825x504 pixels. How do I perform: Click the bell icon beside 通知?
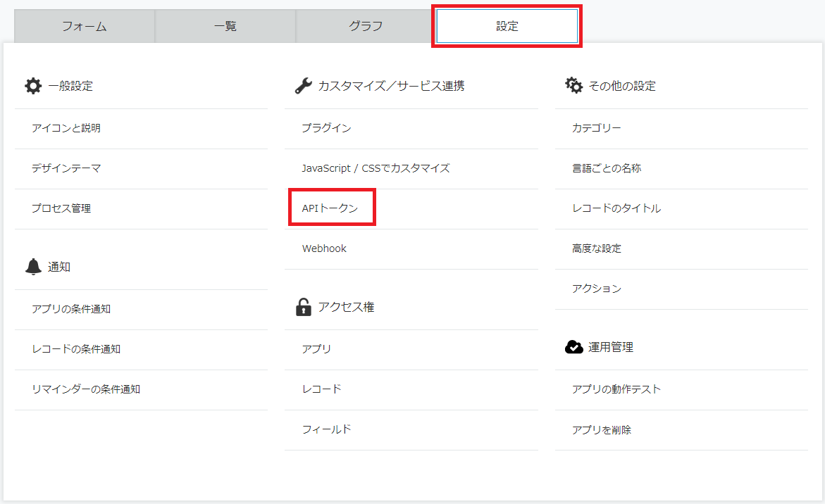(x=33, y=267)
